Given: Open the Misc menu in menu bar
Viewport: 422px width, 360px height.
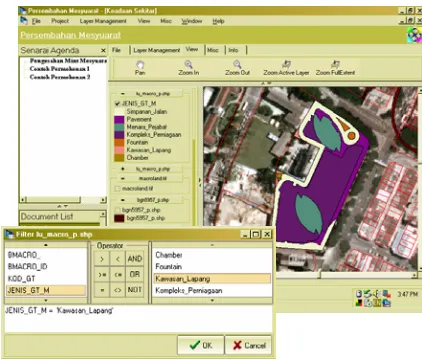Looking at the screenshot, I should [x=166, y=21].
